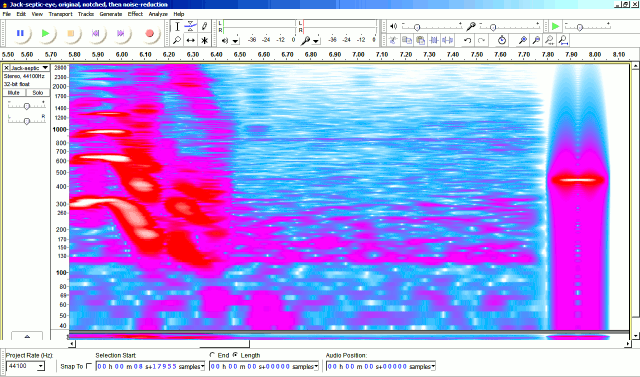Screen dimensions: 640x377
Task: Solo the Jack-septic track
Action: pos(38,93)
